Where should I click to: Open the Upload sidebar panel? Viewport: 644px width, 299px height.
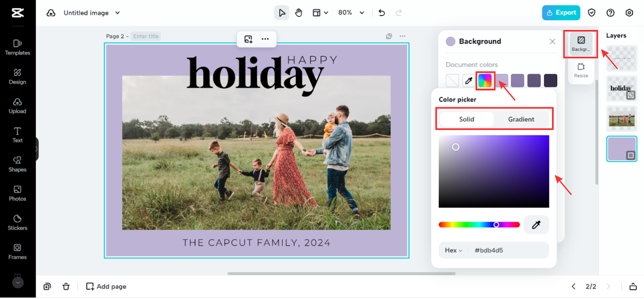[18, 106]
